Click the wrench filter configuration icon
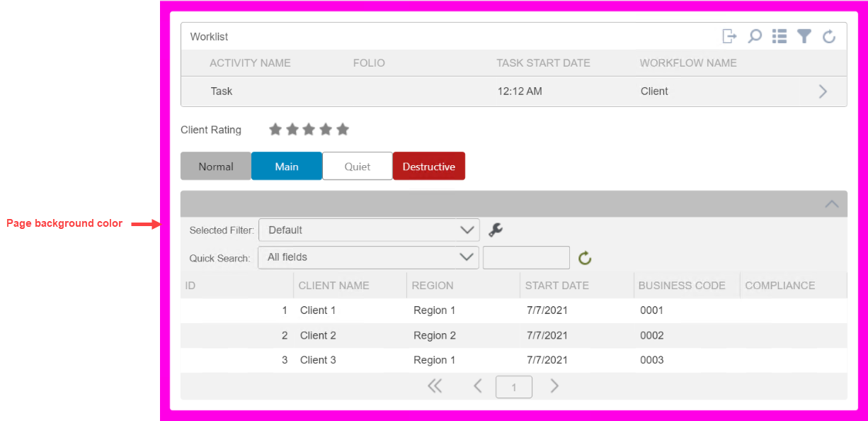 (496, 230)
